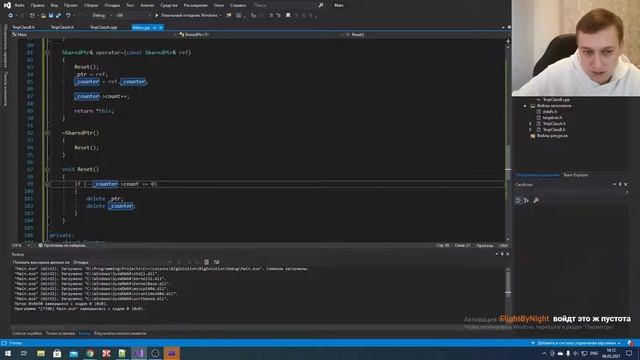Open File Explorer from the taskbar
Viewport: 640px width, 360px height.
(41, 353)
